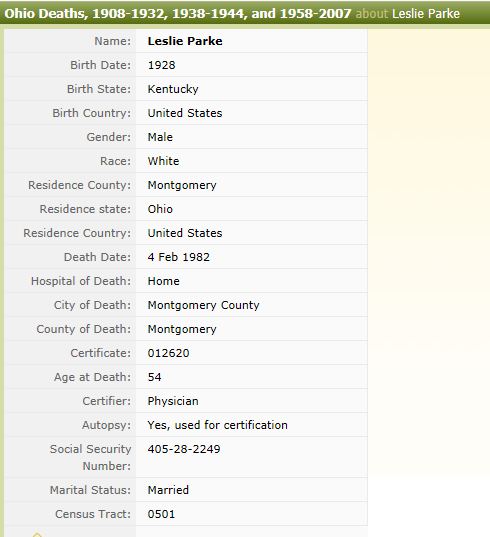
Task: Click the Census Tract value 0501
Action: click(x=161, y=514)
